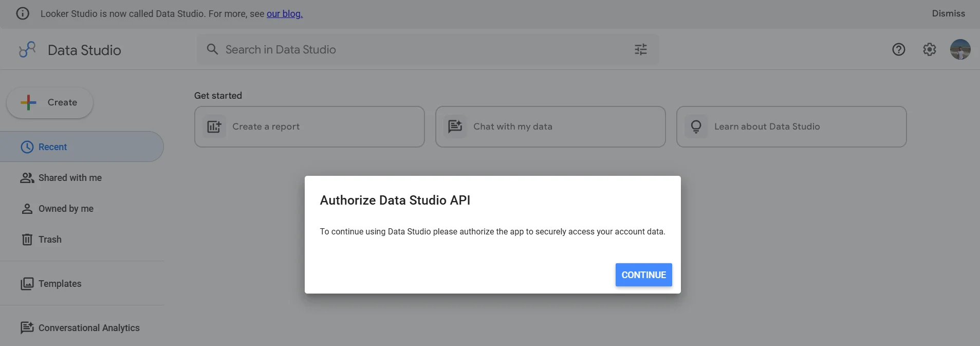
Task: Focus the Search in Data Studio field
Action: tap(428, 49)
